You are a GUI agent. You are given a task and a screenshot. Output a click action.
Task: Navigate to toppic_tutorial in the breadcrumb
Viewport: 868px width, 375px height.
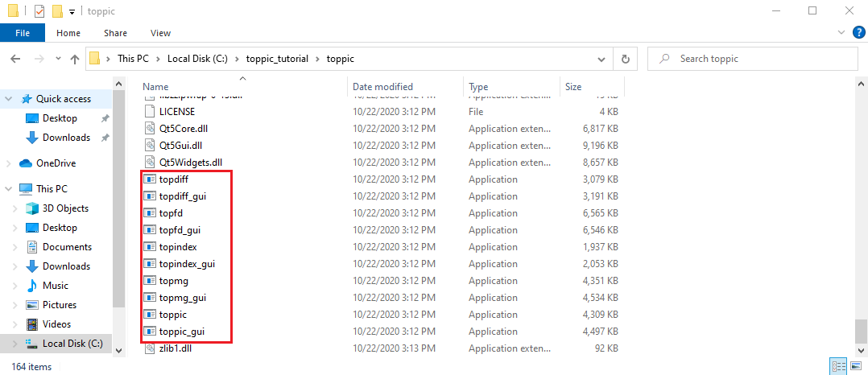pos(277,59)
